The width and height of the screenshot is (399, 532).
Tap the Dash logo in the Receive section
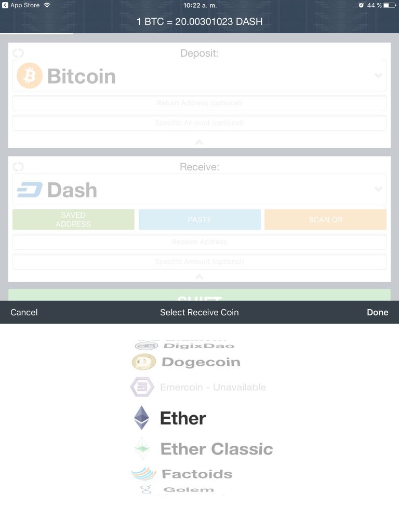30,190
